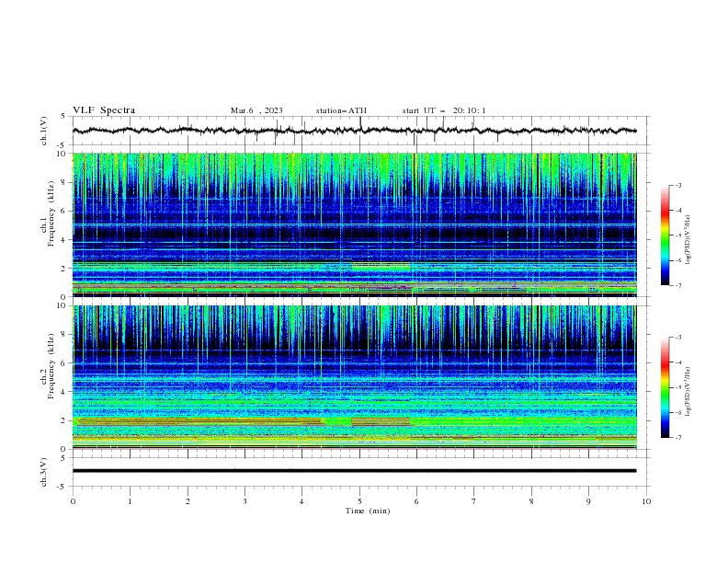This screenshot has height=563, width=728.
Task: Click the "VLF Spectra" plot title
Action: (104, 110)
